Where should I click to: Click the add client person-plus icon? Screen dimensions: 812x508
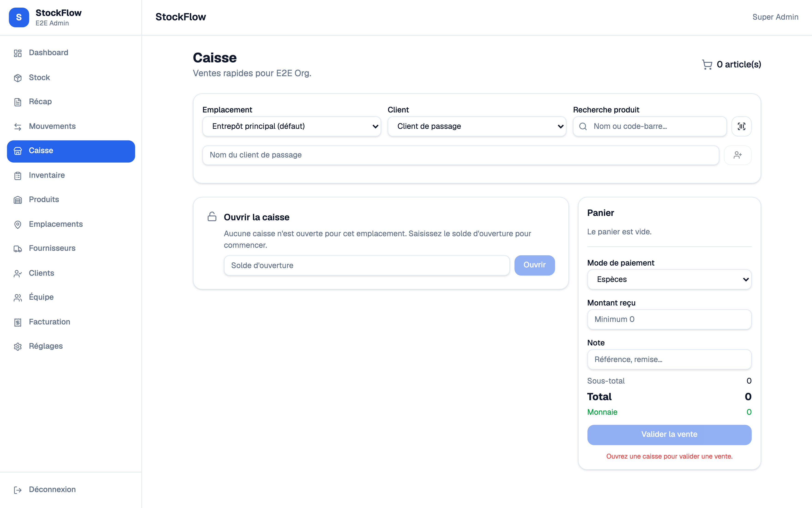pyautogui.click(x=737, y=155)
